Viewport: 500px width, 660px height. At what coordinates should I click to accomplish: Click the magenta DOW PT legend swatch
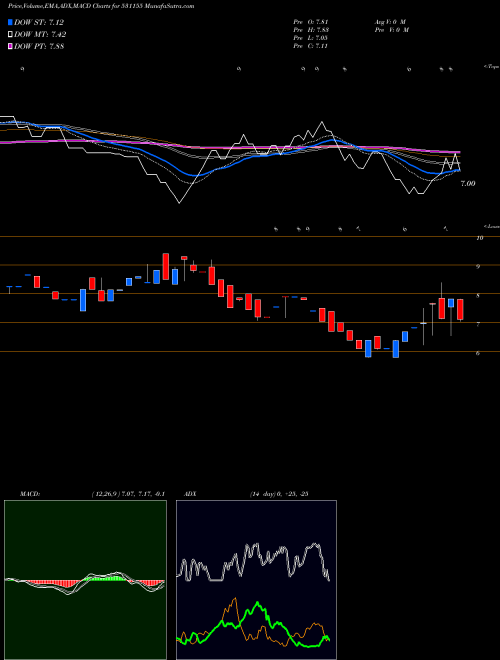[x=10, y=46]
